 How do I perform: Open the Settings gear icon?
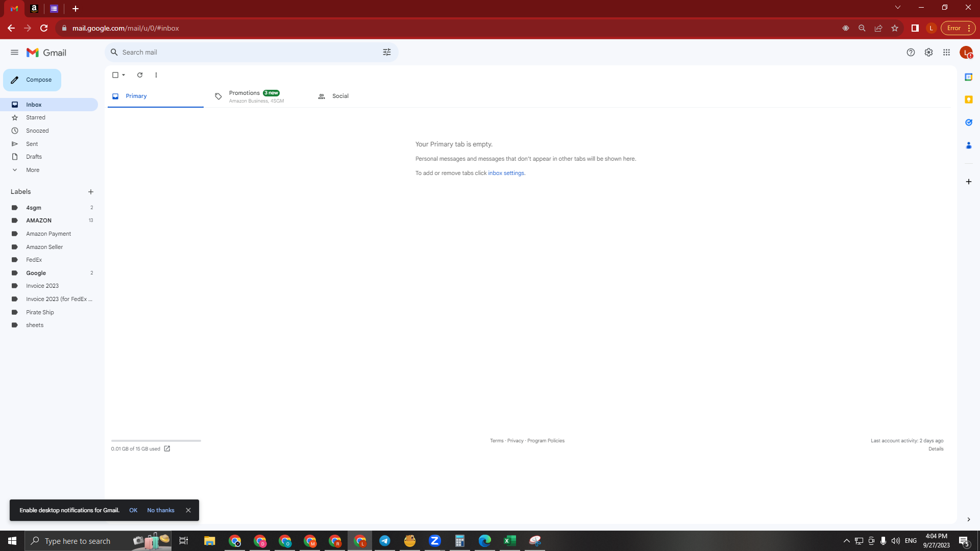tap(928, 53)
